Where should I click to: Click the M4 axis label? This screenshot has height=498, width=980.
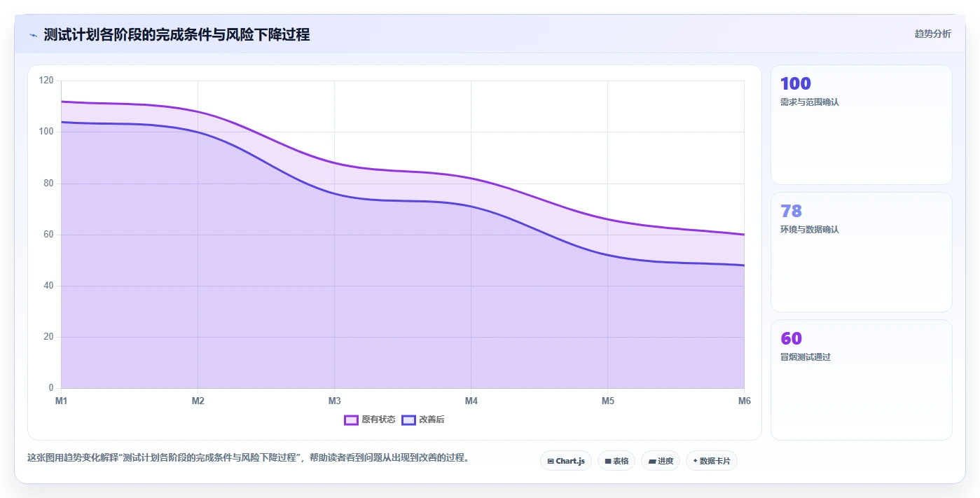471,401
